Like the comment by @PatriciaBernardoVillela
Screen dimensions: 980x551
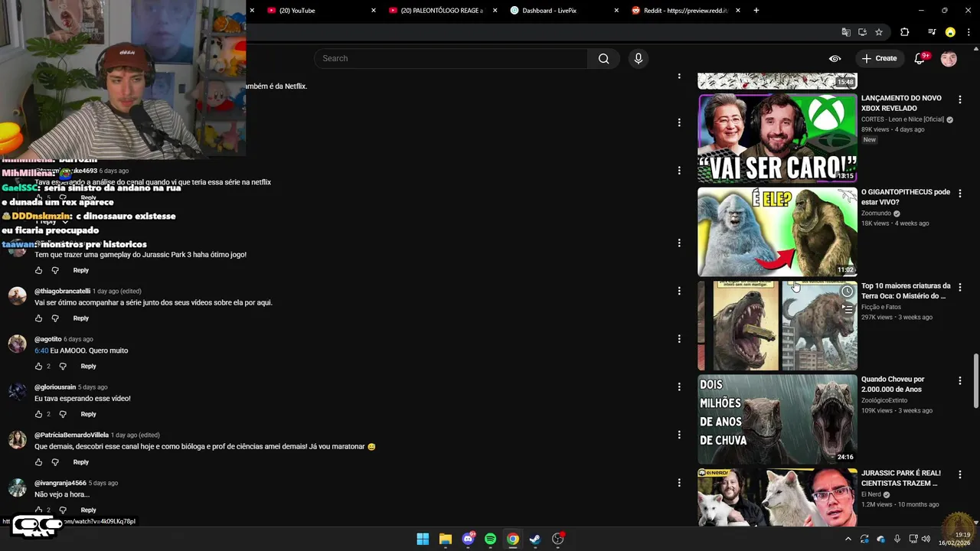click(x=39, y=462)
